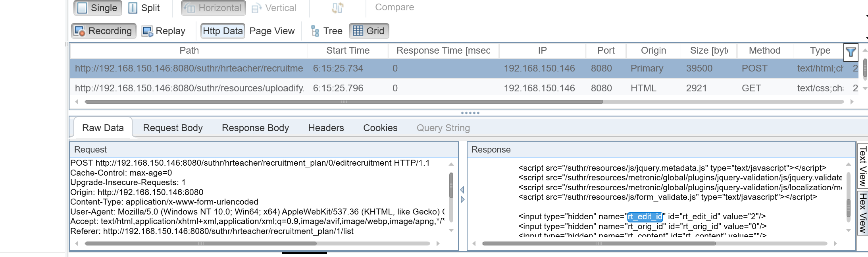Image resolution: width=868 pixels, height=257 pixels.
Task: Click Request pane scroll up arrow
Action: pyautogui.click(x=451, y=164)
